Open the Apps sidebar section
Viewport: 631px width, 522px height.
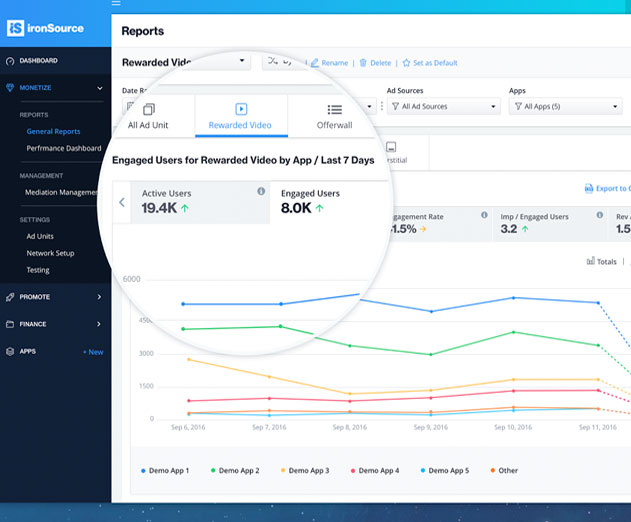28,351
